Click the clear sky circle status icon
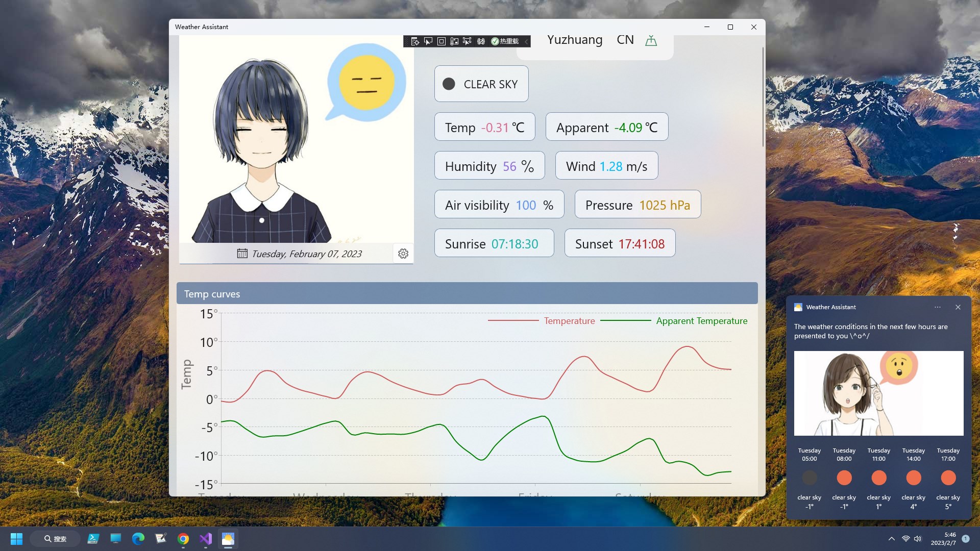Screen dimensions: 980x551 [449, 84]
